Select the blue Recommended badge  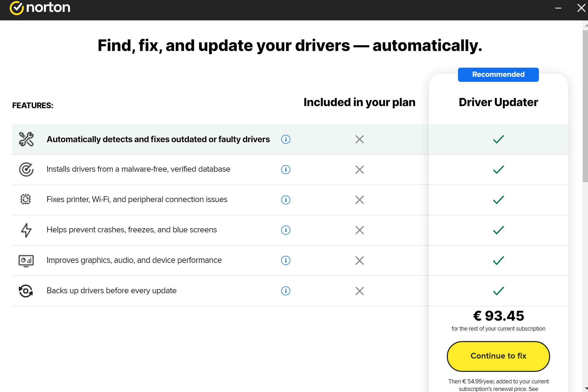coord(498,75)
